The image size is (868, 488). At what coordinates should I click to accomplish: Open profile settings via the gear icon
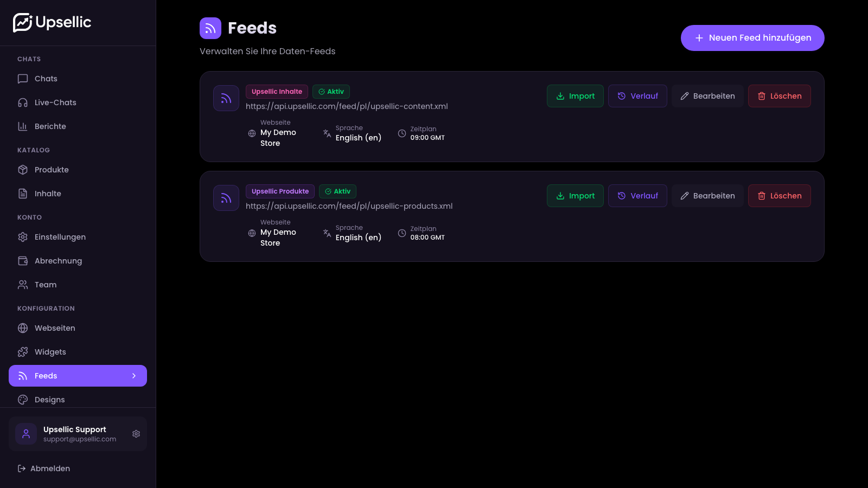click(x=136, y=434)
